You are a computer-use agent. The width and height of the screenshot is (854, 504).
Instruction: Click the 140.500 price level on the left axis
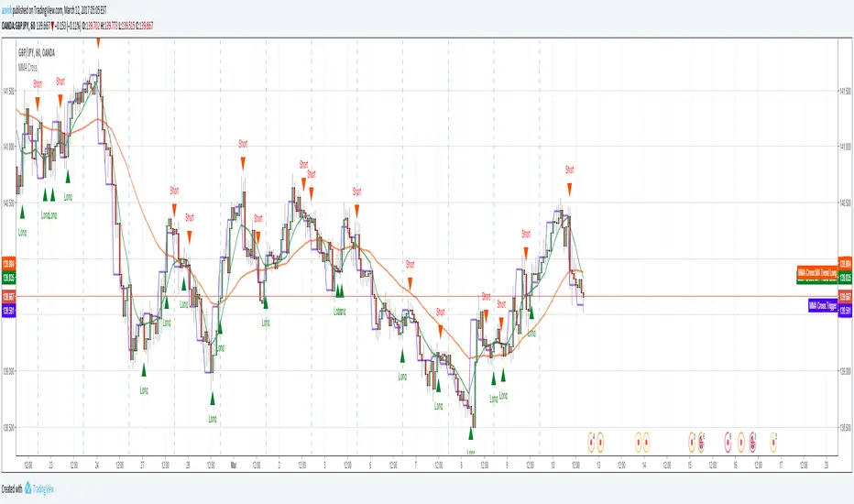point(9,203)
